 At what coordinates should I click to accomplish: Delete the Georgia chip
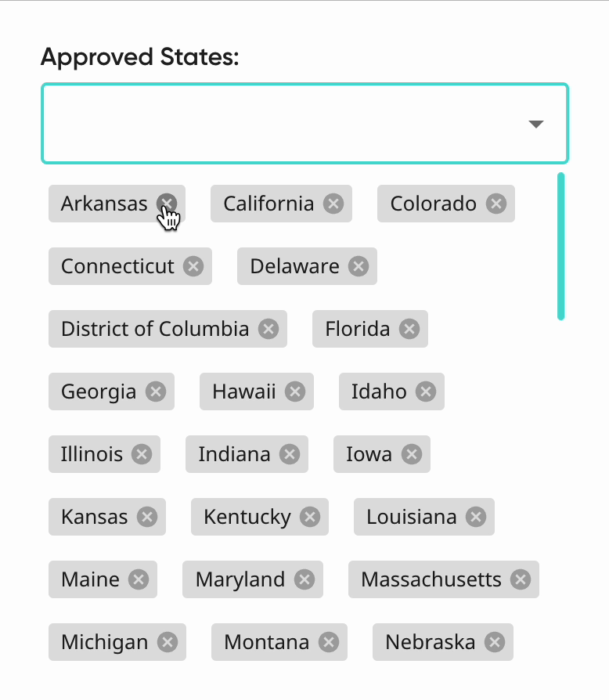156,391
